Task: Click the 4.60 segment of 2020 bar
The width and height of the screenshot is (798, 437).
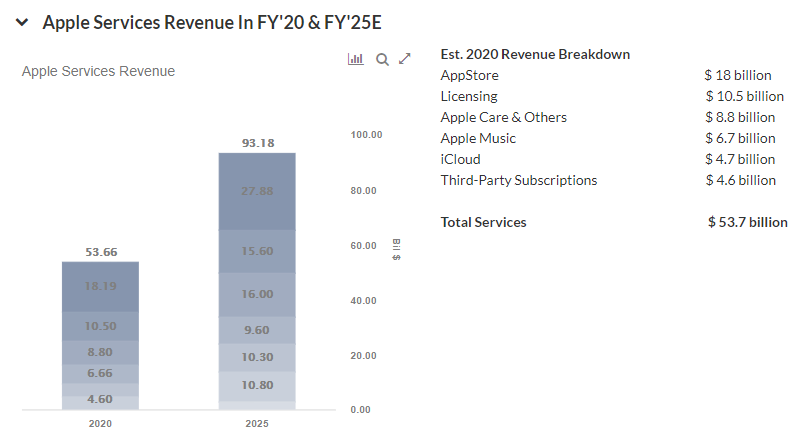Action: point(100,399)
